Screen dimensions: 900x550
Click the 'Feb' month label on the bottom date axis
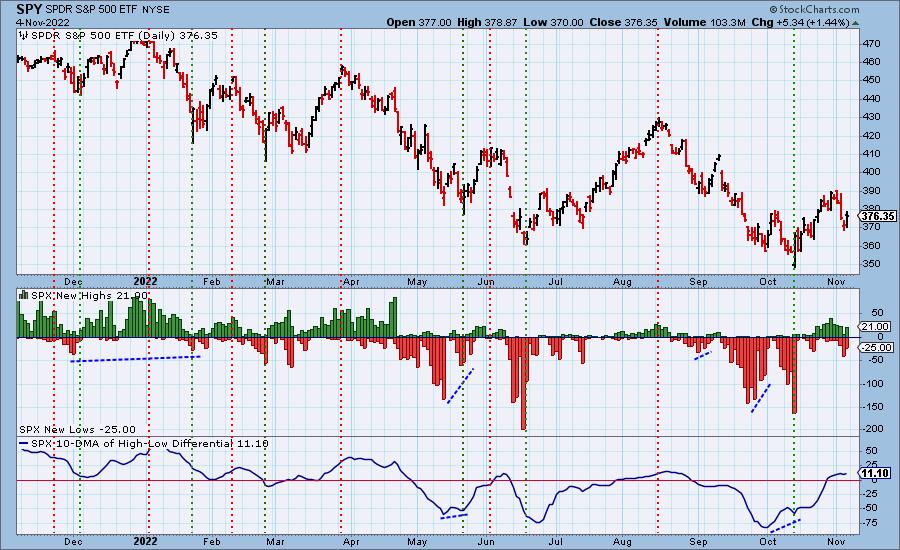pos(212,541)
